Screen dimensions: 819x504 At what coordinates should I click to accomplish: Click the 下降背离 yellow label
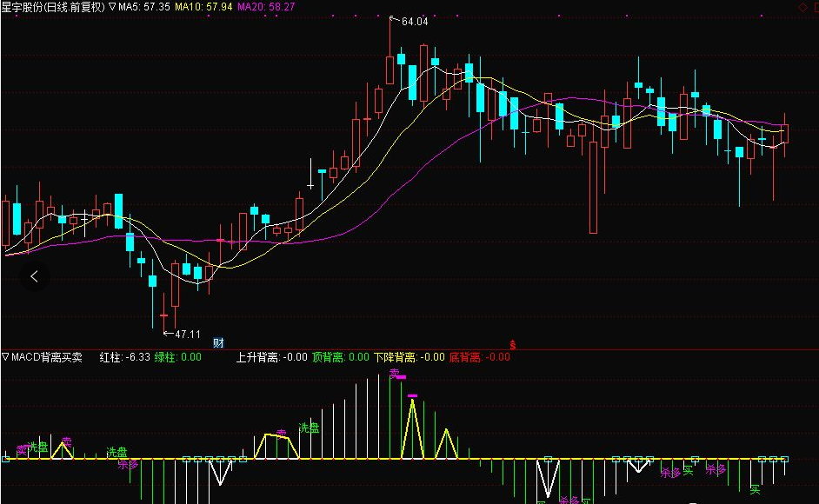(x=409, y=357)
